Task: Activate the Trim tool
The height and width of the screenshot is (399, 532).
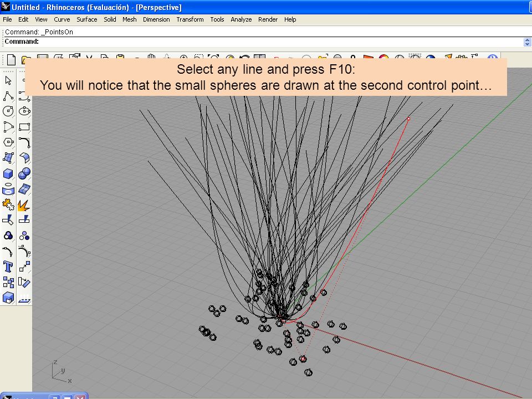Action: (8, 220)
